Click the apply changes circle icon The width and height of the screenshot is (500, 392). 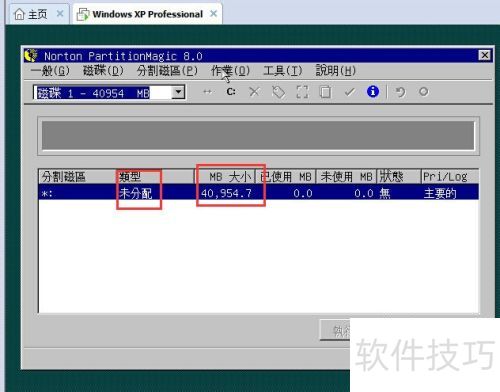point(424,92)
